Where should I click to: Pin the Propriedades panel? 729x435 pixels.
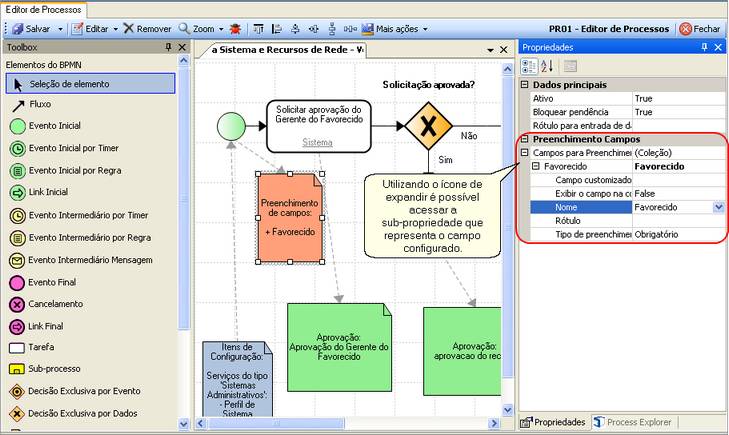pos(704,47)
